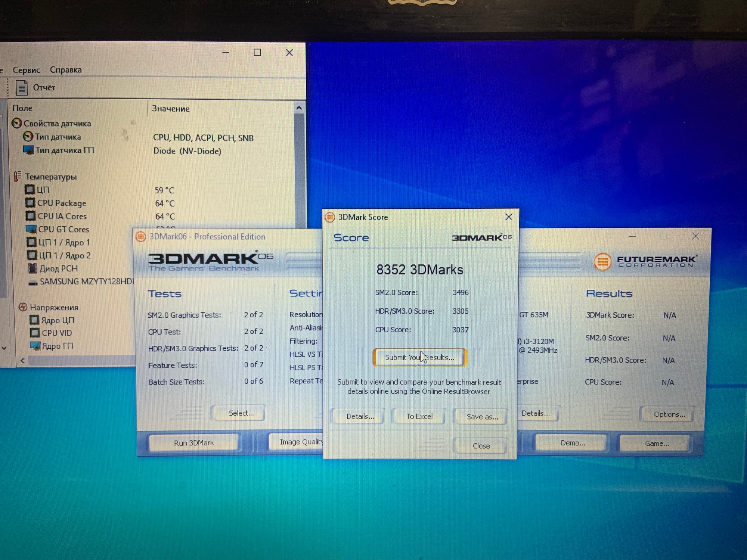Click the CPU Package chip icon

click(30, 203)
